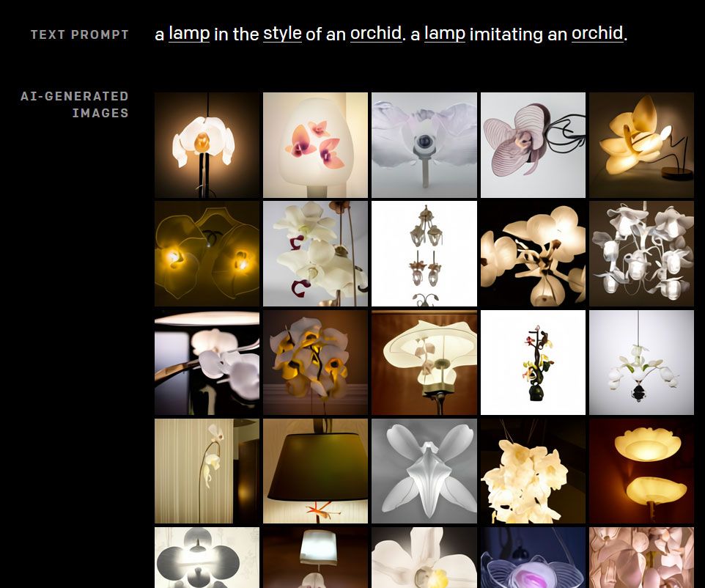
Task: Click the 'TEXT PROMPT' label
Action: point(80,34)
